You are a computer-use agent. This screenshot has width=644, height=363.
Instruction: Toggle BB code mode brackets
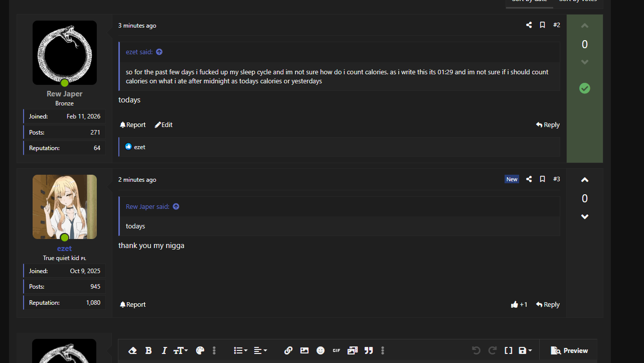[x=509, y=350]
